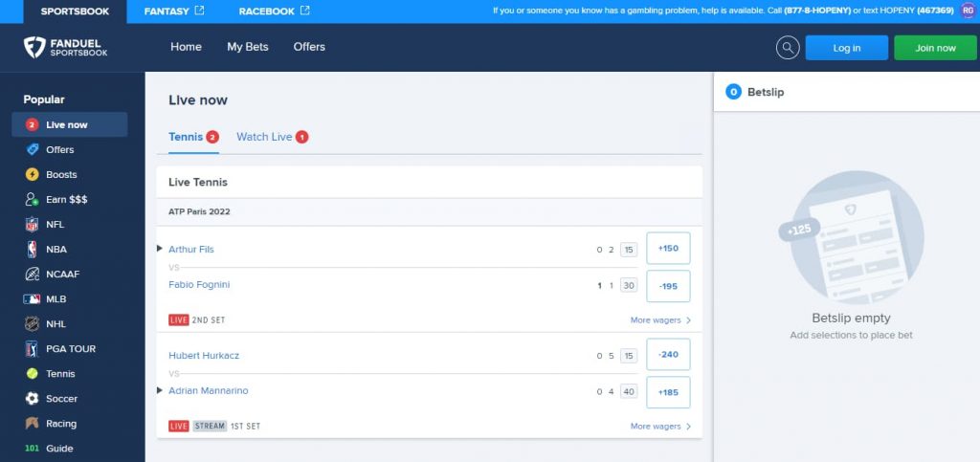Click the Join now button
Viewport: 980px width, 462px height.
click(x=935, y=48)
